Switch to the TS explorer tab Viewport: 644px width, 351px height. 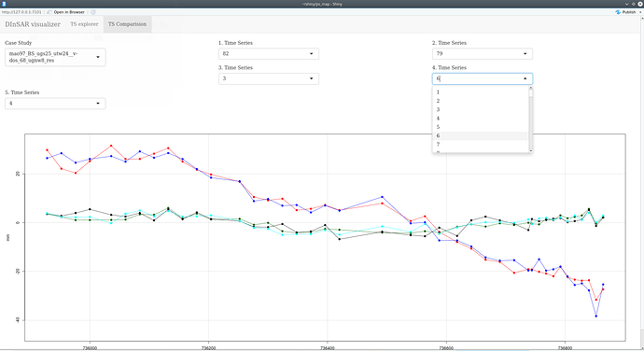pyautogui.click(x=84, y=24)
